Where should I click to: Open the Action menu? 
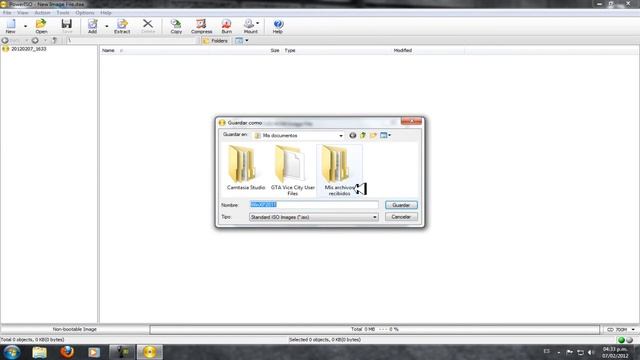tap(42, 13)
